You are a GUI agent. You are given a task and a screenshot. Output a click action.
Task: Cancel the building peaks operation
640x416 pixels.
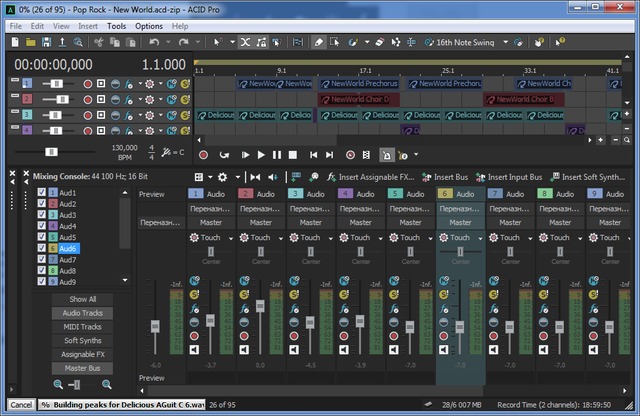coord(20,404)
